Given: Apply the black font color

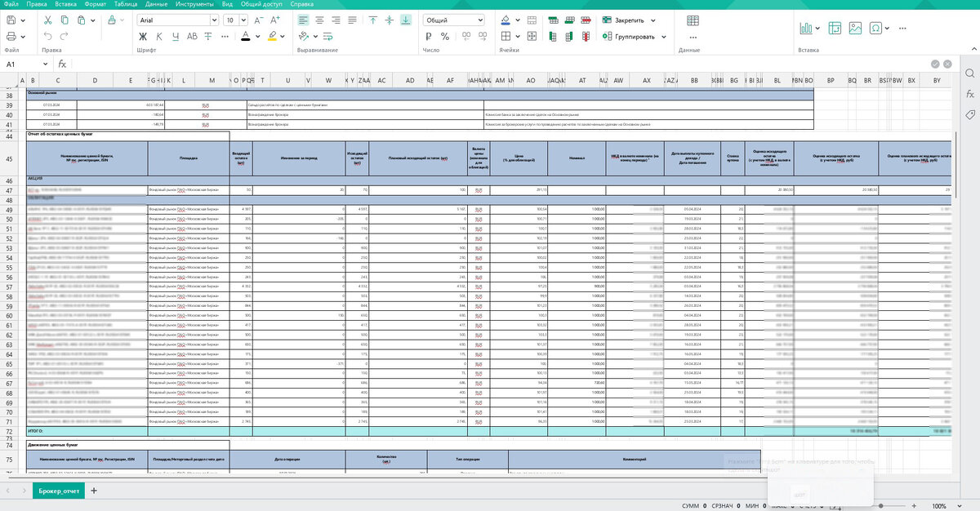Looking at the screenshot, I should (245, 36).
